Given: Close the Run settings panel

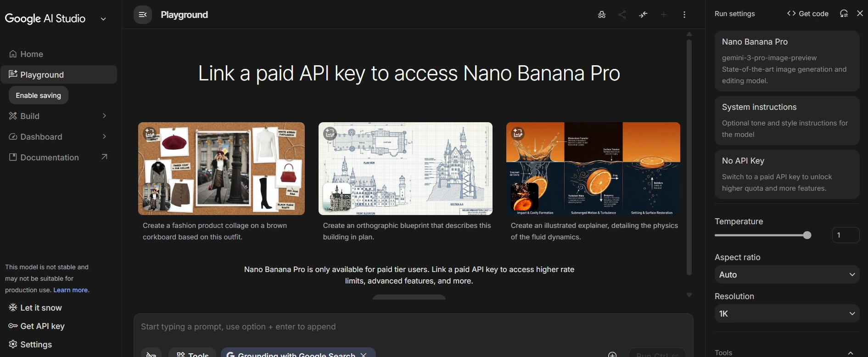Looking at the screenshot, I should click(860, 13).
